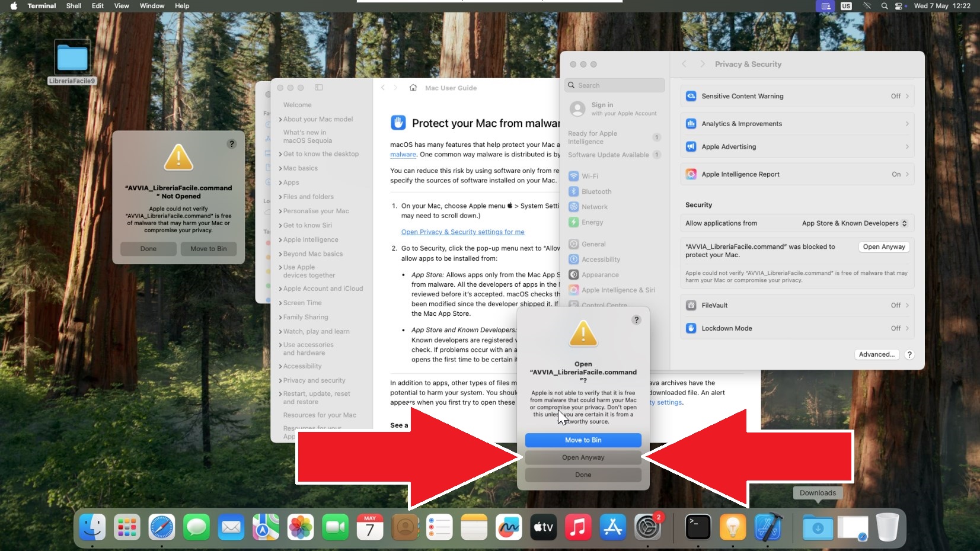
Task: Open the Terminal app in the Dock
Action: 698,527
